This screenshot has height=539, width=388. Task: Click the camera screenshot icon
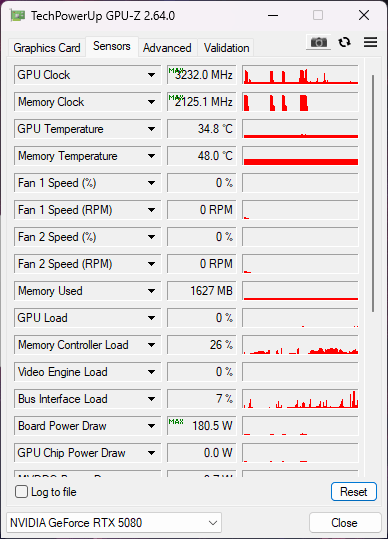point(319,42)
